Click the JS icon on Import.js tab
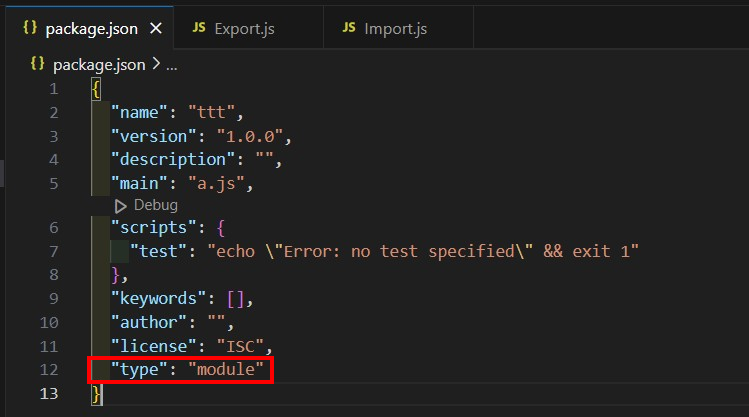The width and height of the screenshot is (749, 417). click(x=349, y=28)
